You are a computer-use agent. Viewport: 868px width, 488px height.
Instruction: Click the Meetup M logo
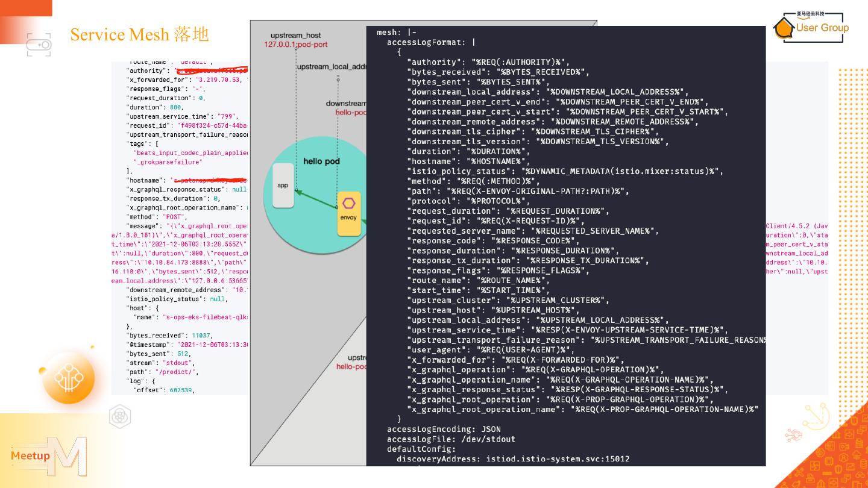48,456
